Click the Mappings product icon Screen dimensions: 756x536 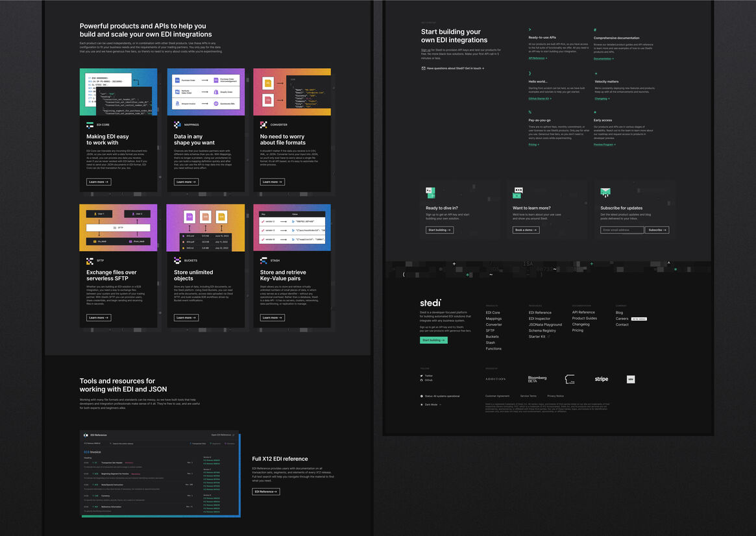[177, 125]
